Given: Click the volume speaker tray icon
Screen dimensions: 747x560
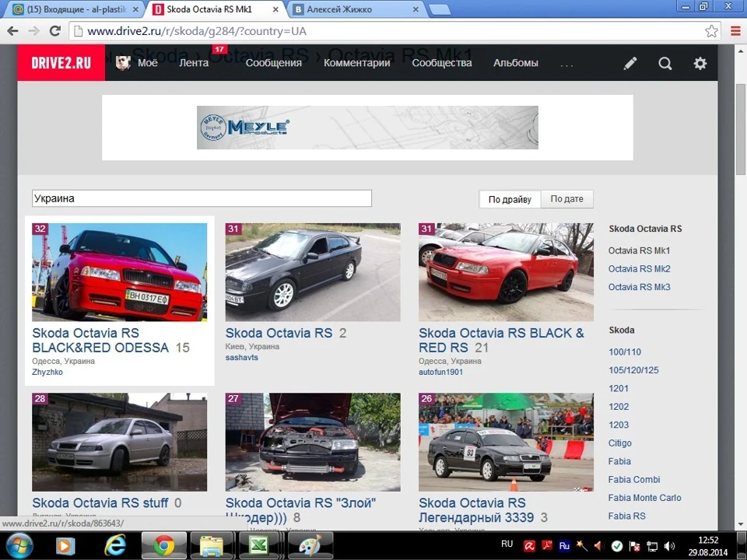Looking at the screenshot, I should pos(670,546).
